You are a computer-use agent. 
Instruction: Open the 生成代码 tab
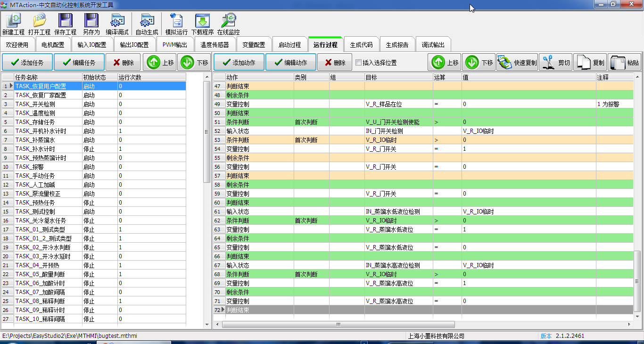pos(361,45)
